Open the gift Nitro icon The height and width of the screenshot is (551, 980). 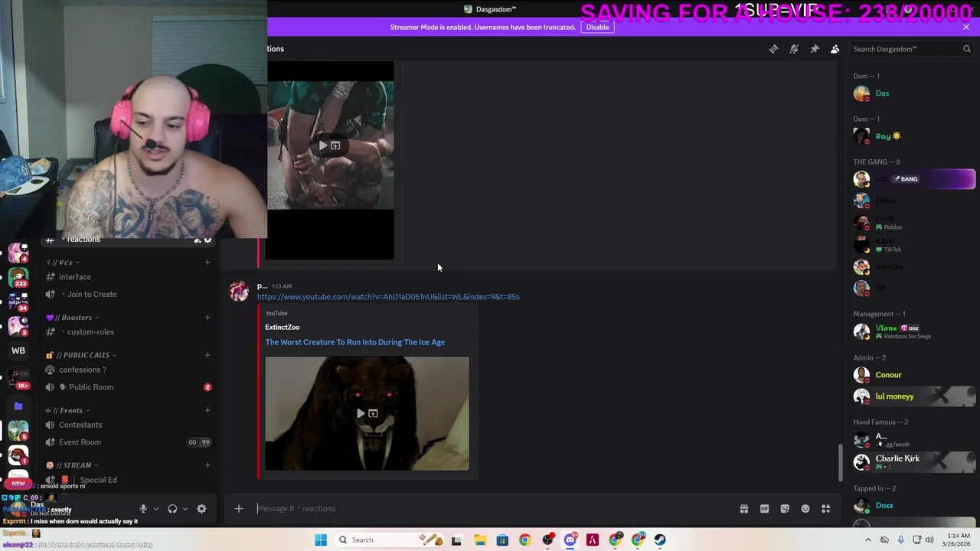[743, 508]
